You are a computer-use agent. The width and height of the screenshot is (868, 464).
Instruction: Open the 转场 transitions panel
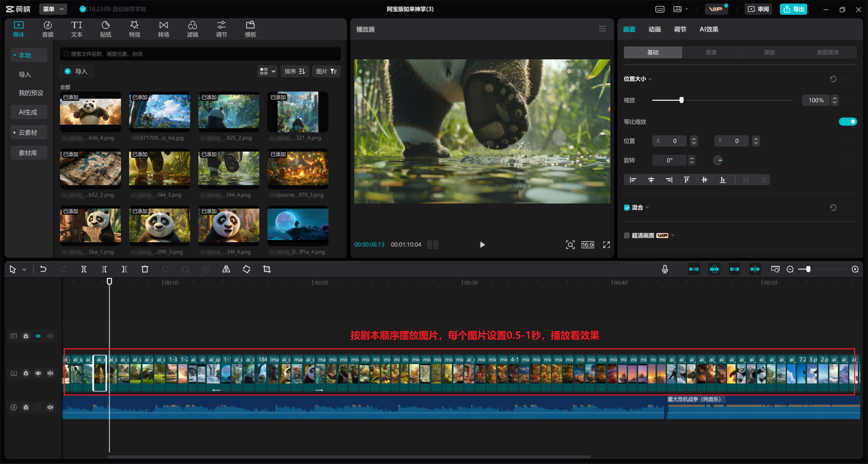tap(163, 29)
